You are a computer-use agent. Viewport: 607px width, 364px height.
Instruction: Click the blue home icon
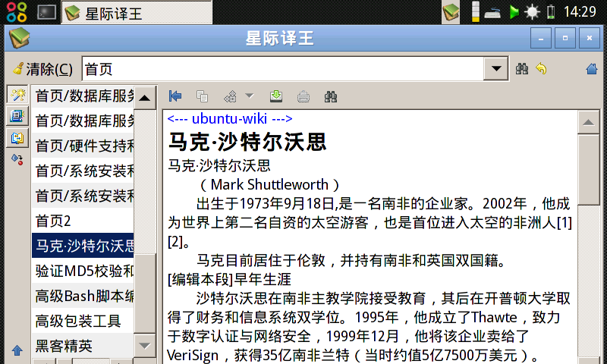coord(592,69)
